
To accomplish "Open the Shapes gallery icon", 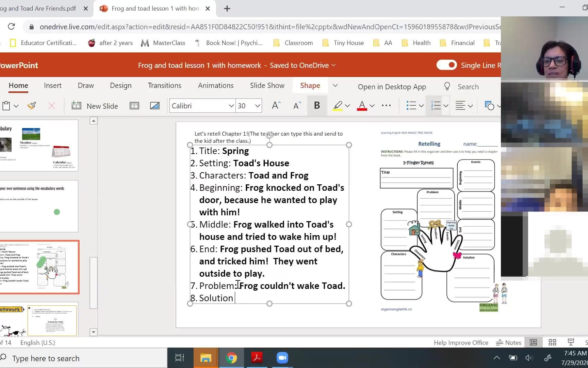I will (x=489, y=106).
